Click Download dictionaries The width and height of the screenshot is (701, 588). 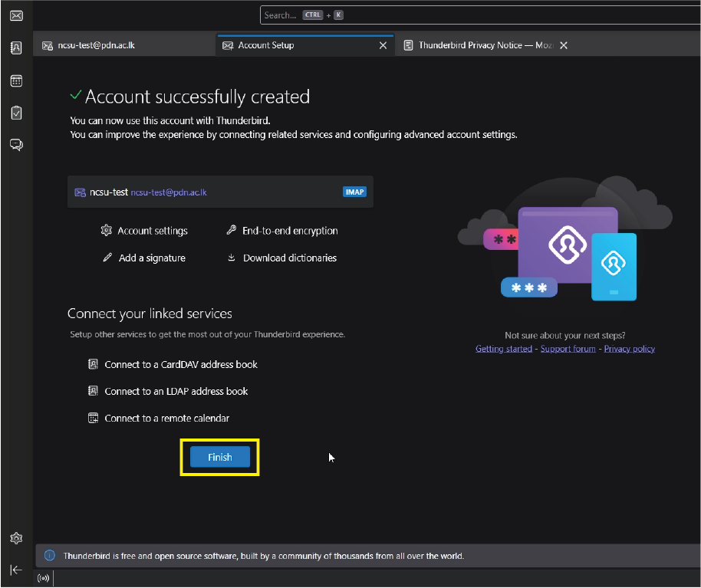click(289, 258)
